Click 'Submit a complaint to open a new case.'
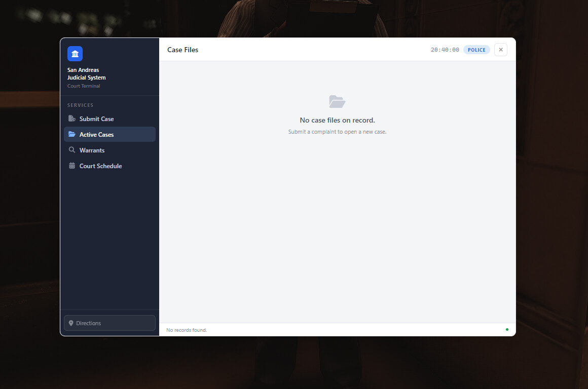The image size is (588, 389). tap(337, 132)
